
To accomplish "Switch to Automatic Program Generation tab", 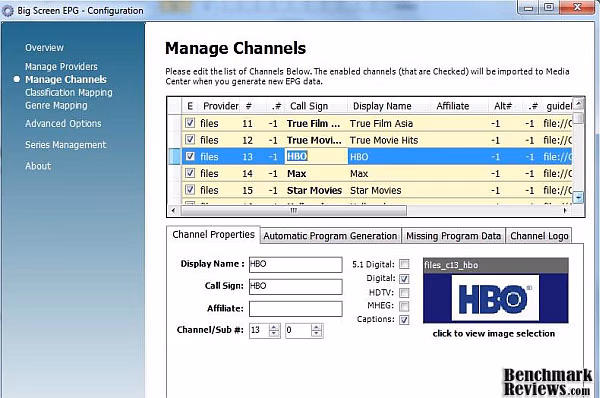I will [330, 236].
